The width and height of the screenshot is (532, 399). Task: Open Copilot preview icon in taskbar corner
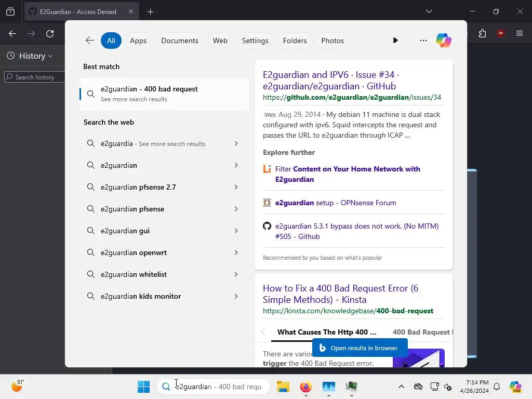[x=515, y=387]
